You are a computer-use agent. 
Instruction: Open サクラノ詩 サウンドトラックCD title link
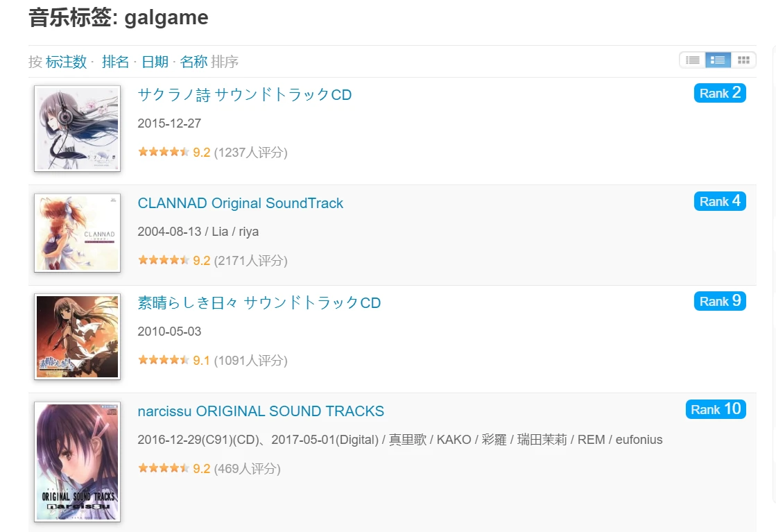pyautogui.click(x=245, y=94)
